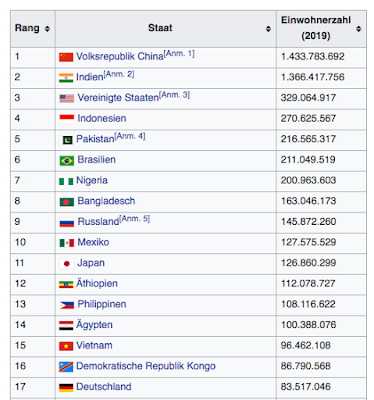374x400 pixels.
Task: Open the Indonesien article link
Action: [102, 118]
